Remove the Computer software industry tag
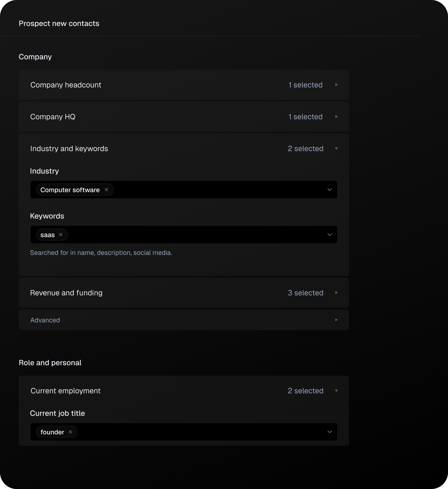This screenshot has height=489, width=448. pyautogui.click(x=106, y=190)
